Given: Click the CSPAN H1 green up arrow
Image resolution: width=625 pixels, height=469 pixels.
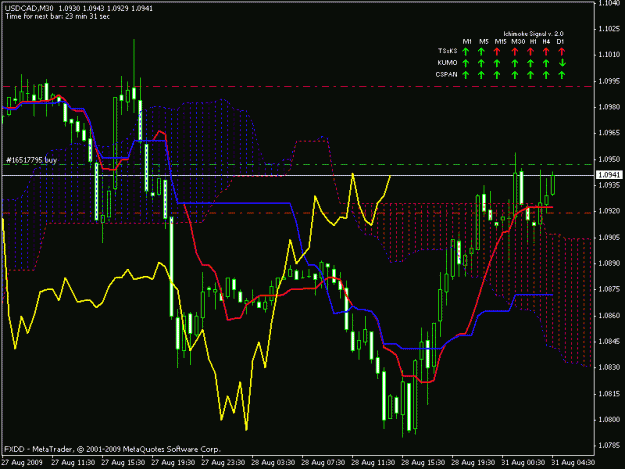Looking at the screenshot, I should [530, 75].
